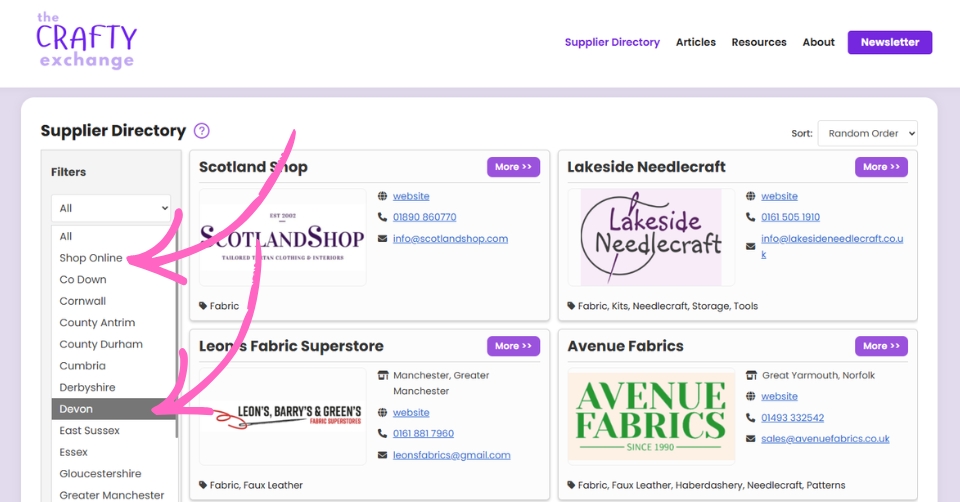Screen dimensions: 960x502
Task: Click the globe icon in Scotland Shop card
Action: [x=384, y=197]
